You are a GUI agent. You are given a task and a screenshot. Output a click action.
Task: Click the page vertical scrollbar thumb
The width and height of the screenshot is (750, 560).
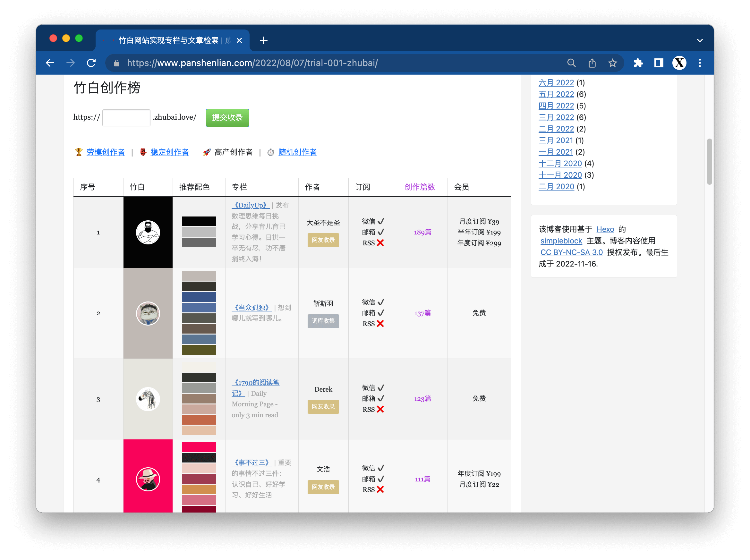click(x=709, y=162)
